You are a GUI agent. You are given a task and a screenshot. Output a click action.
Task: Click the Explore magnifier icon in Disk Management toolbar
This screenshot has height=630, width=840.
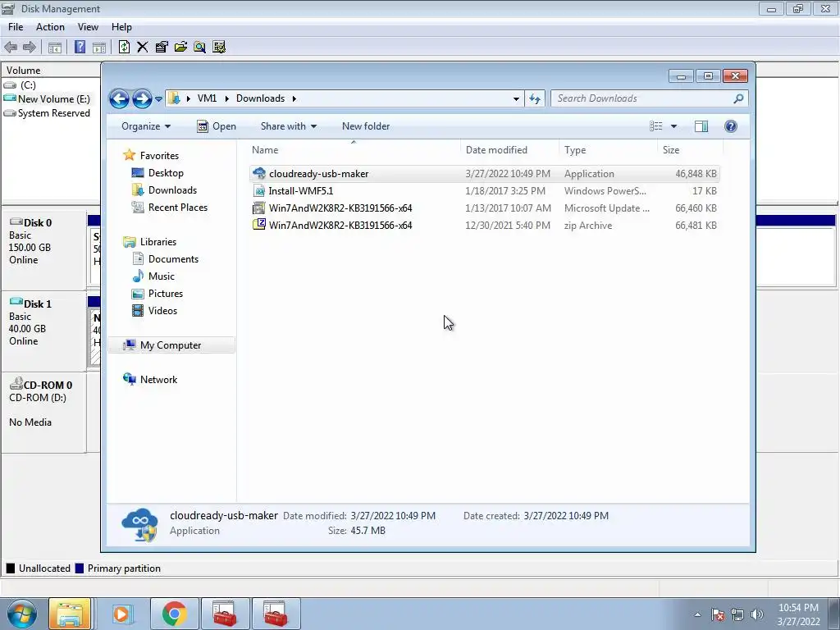pyautogui.click(x=200, y=47)
